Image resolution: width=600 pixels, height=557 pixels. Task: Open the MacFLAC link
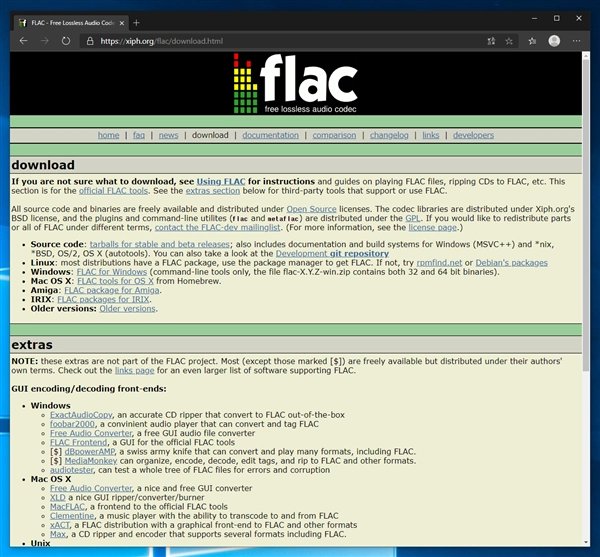tap(67, 507)
